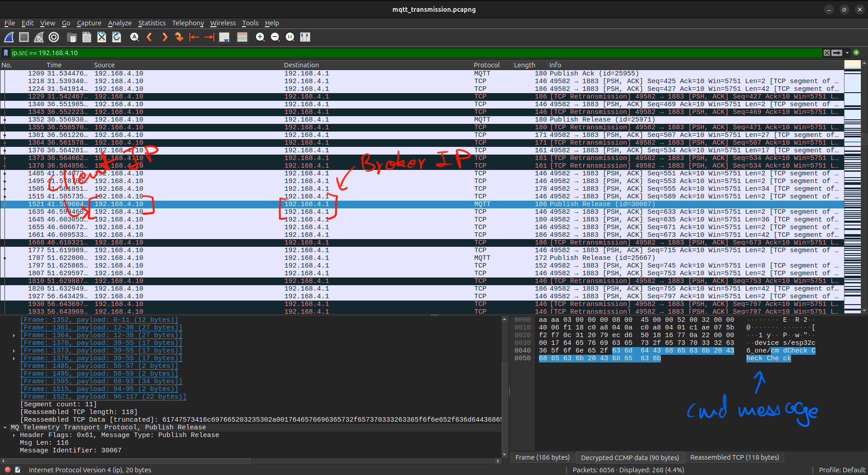Click details pane horizontal scrollbar

click(251, 461)
